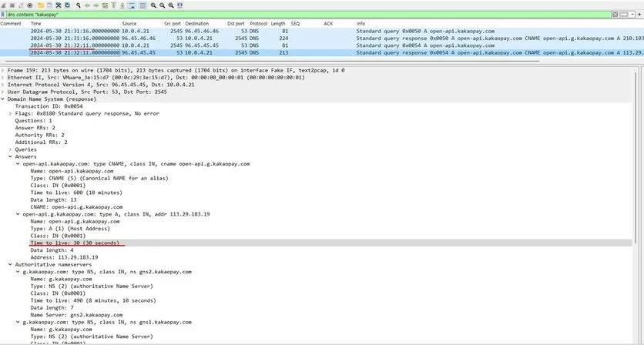Sort packets by the Time column
The image size is (644, 345).
(x=75, y=24)
